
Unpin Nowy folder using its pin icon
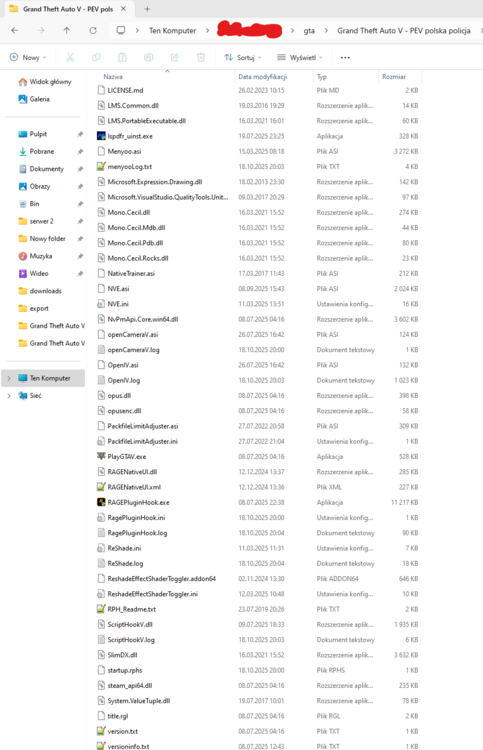(x=80, y=239)
